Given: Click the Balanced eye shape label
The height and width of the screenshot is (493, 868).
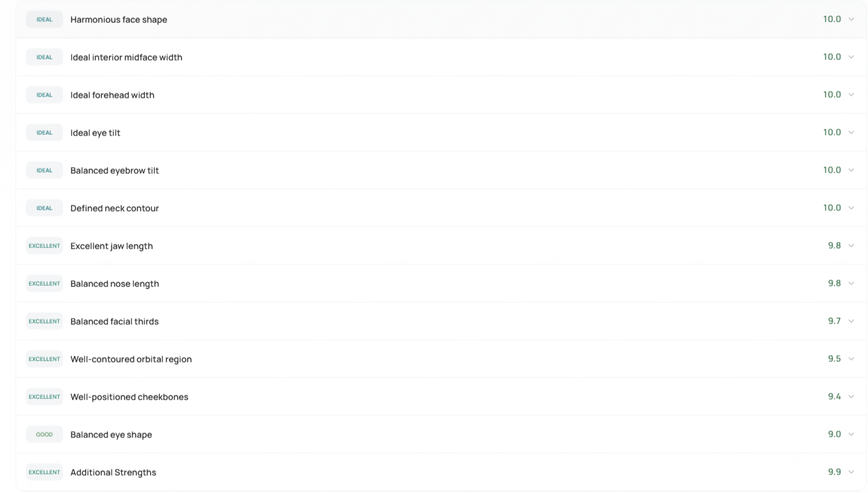Looking at the screenshot, I should [x=111, y=435].
